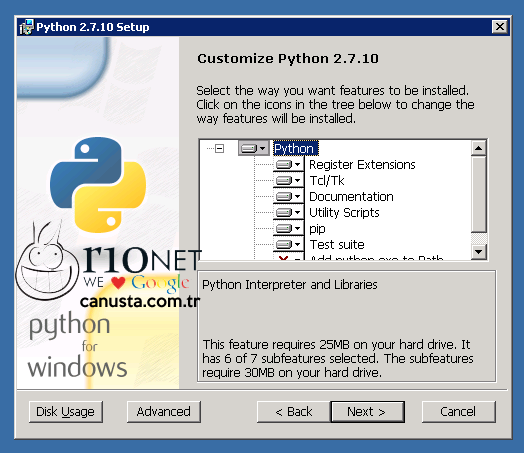Image resolution: width=524 pixels, height=453 pixels.
Task: Select Register Extensions in feature tree
Action: (362, 165)
